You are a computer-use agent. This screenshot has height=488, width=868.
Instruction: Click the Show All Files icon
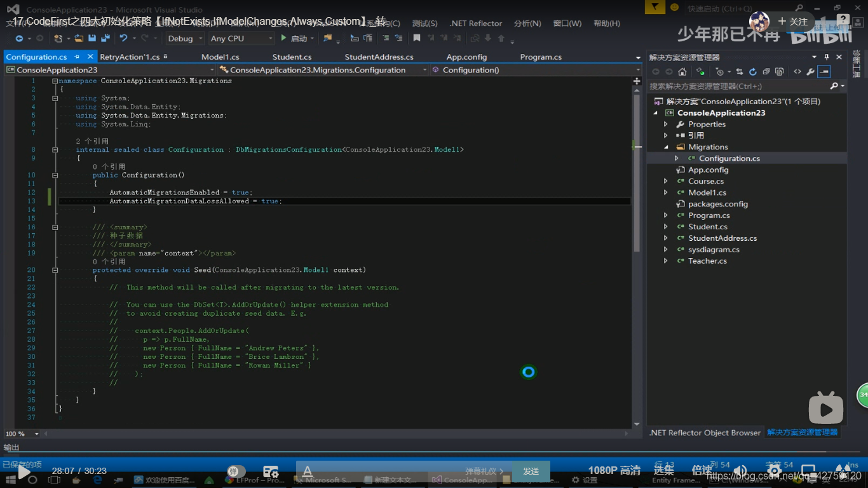[780, 72]
